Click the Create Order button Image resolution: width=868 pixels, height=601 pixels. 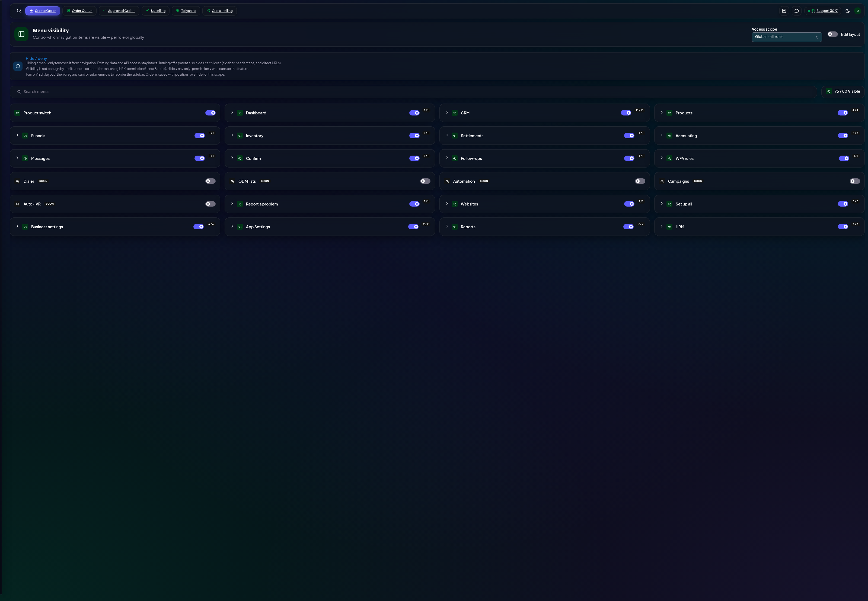[43, 11]
